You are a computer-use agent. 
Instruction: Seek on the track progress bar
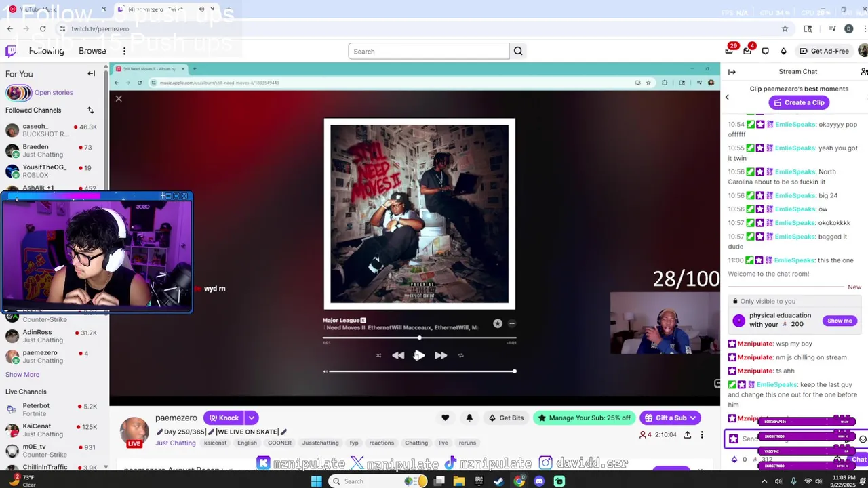tap(419, 337)
